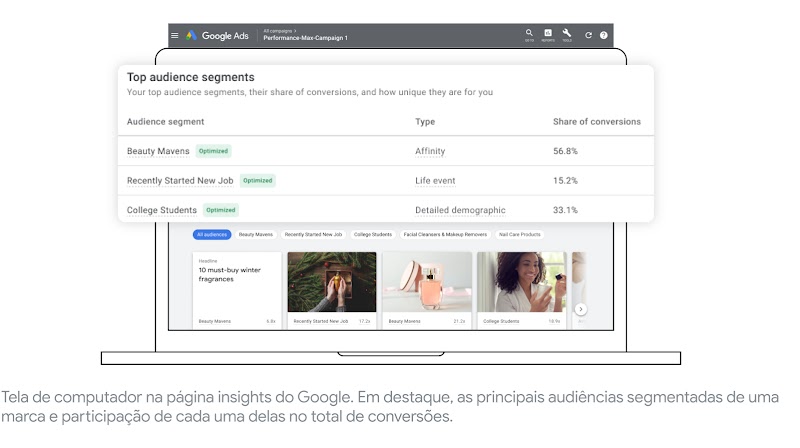Click the 15.2% conversions value
Screen dimensions: 800x448
pos(565,181)
